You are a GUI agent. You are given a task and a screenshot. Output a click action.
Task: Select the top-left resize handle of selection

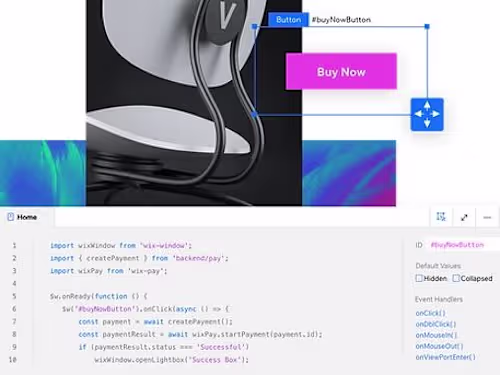click(255, 26)
